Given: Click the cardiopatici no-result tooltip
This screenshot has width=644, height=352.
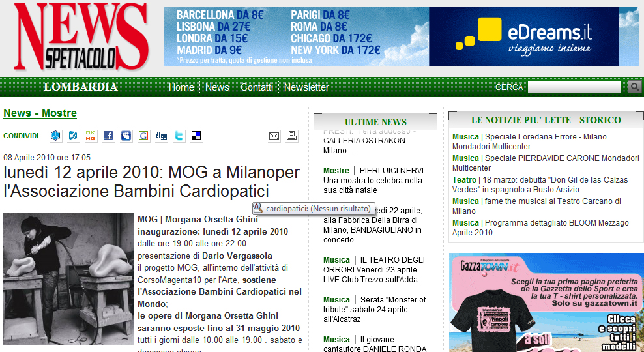Looking at the screenshot, I should [314, 208].
